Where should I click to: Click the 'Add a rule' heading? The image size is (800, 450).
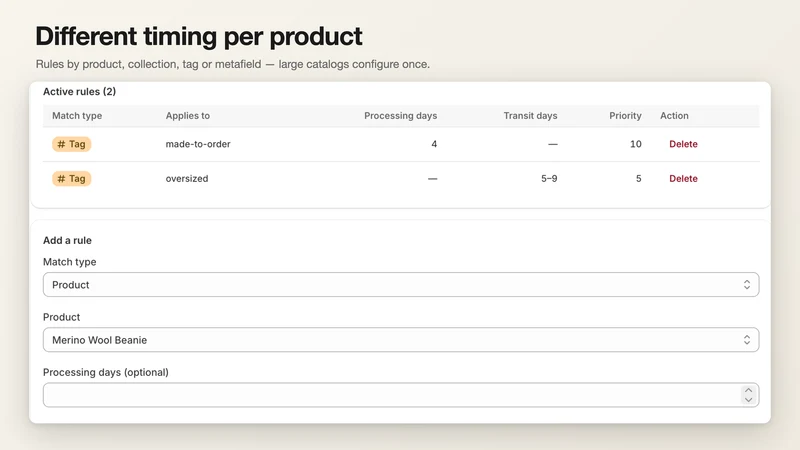(x=67, y=240)
